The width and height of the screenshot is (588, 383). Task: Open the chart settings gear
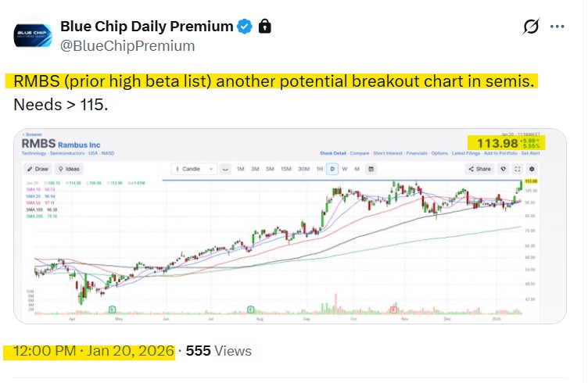pos(532,169)
